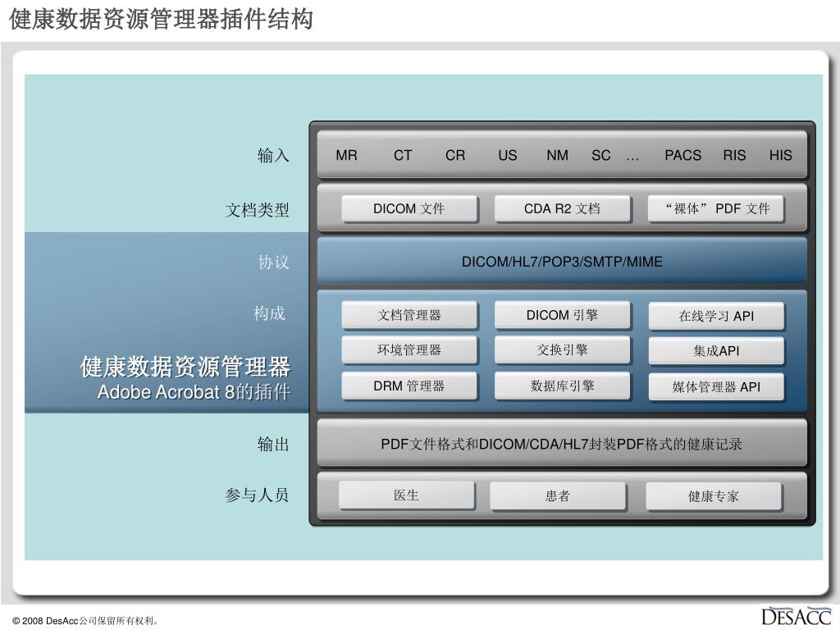
Task: Click the CT input label
Action: pyautogui.click(x=403, y=155)
